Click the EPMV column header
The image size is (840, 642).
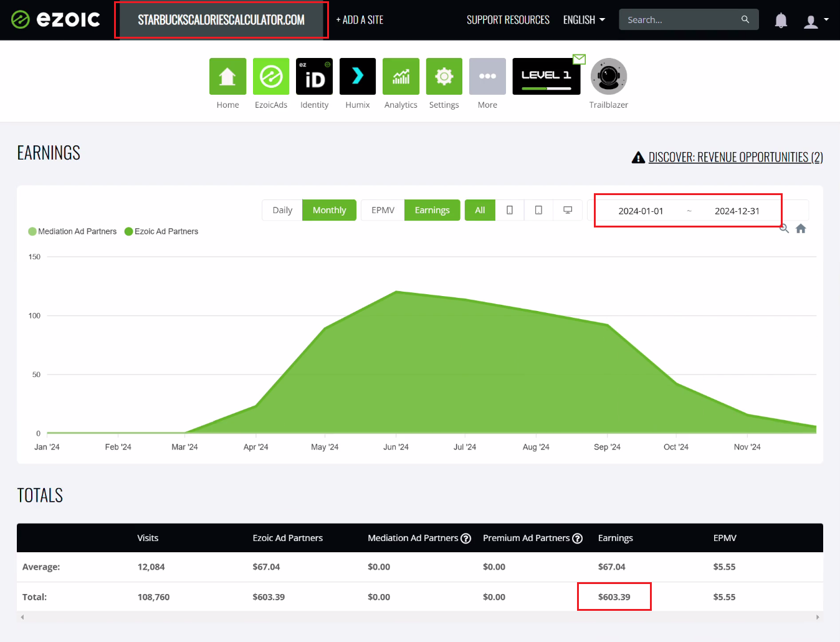(x=725, y=538)
